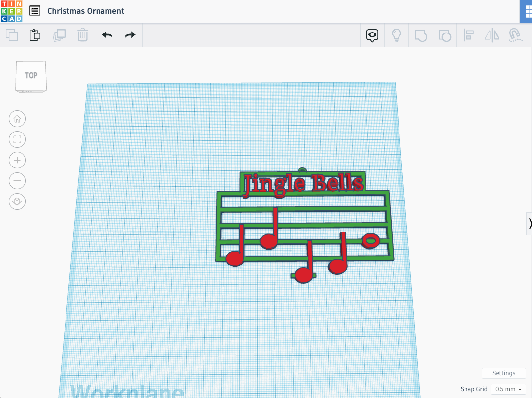Viewport: 532px width, 398px height.
Task: Click the Tinkercad logo
Action: [11, 11]
